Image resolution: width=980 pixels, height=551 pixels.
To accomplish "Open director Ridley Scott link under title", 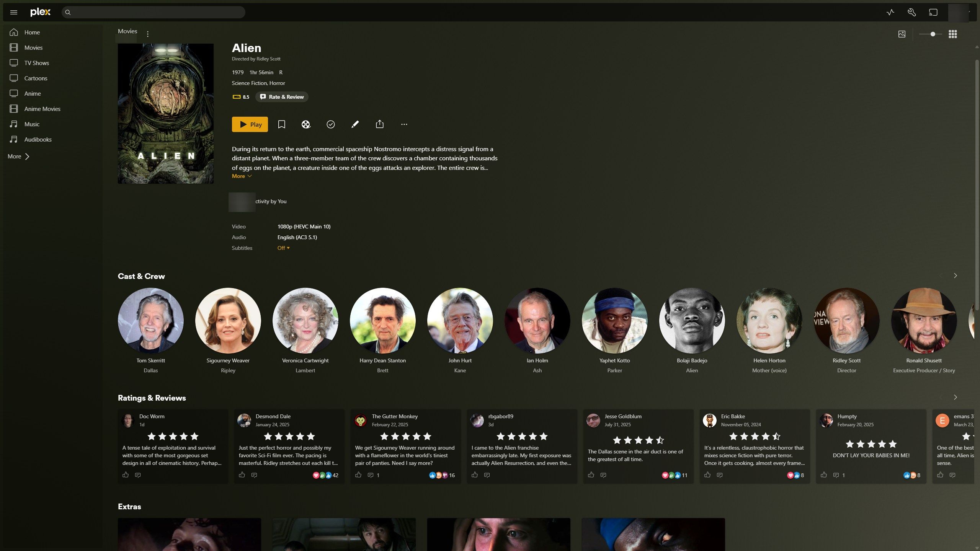I will click(x=268, y=59).
